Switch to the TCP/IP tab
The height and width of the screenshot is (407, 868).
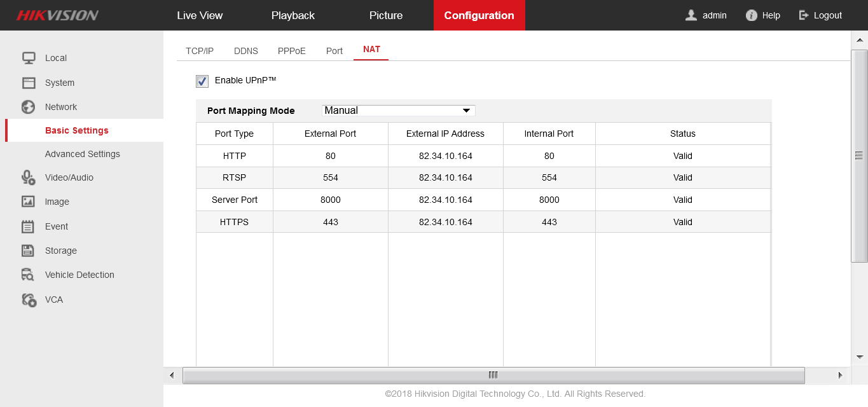click(x=200, y=50)
